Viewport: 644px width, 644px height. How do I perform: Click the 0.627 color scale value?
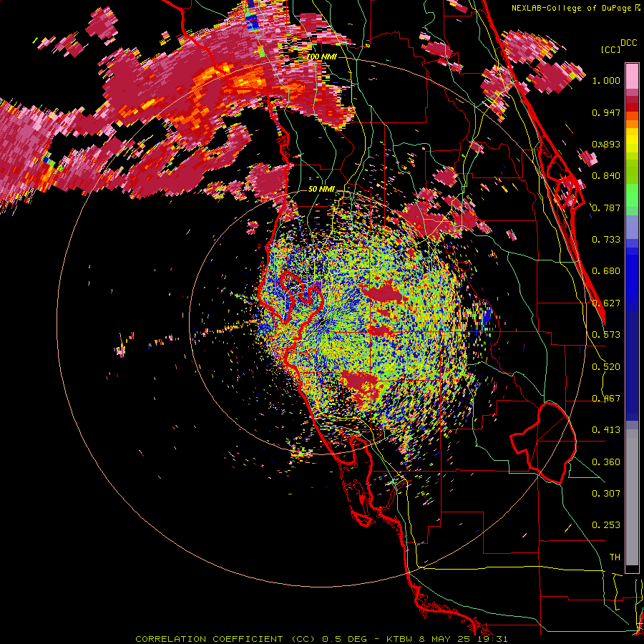[x=606, y=303]
